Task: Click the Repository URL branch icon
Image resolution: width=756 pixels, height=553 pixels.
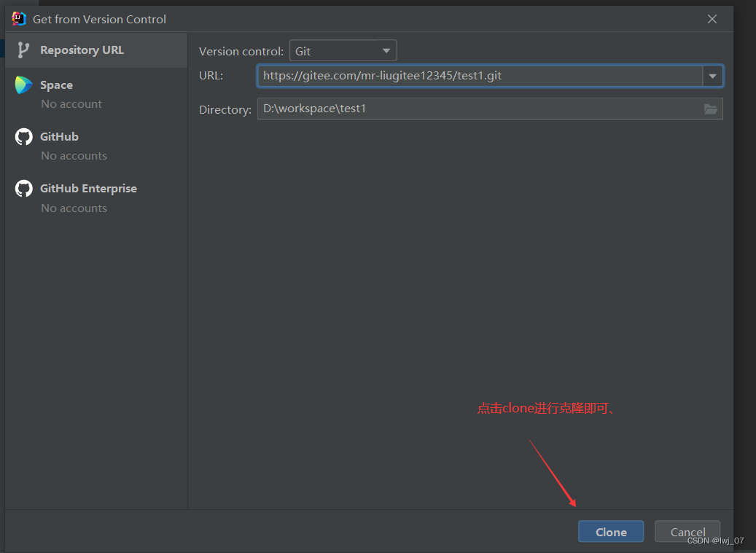Action: click(x=23, y=50)
